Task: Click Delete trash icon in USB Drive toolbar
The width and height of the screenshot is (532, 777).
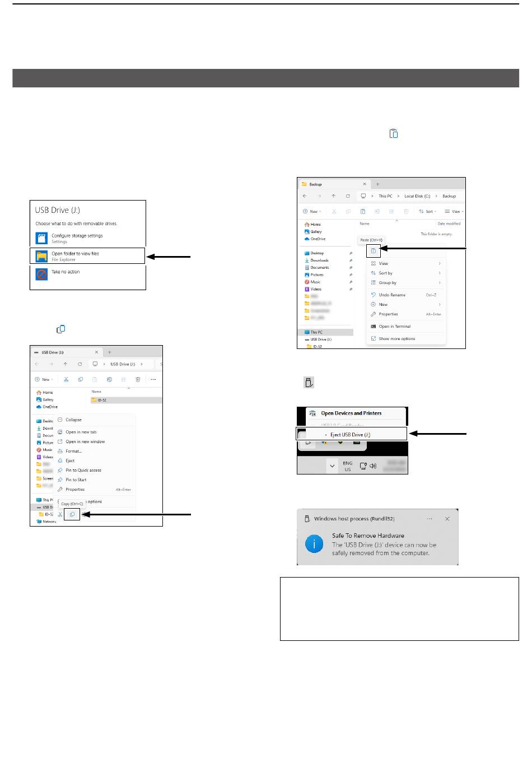Action: pos(138,379)
